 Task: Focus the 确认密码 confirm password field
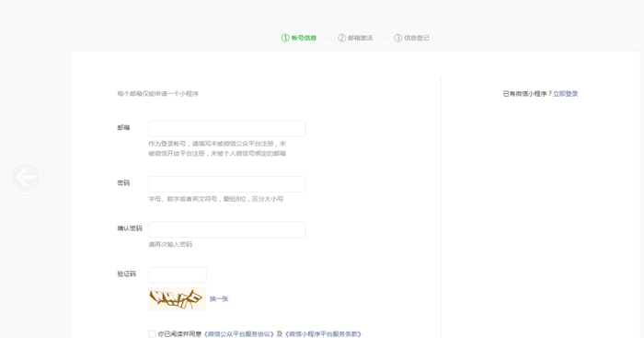(x=226, y=229)
